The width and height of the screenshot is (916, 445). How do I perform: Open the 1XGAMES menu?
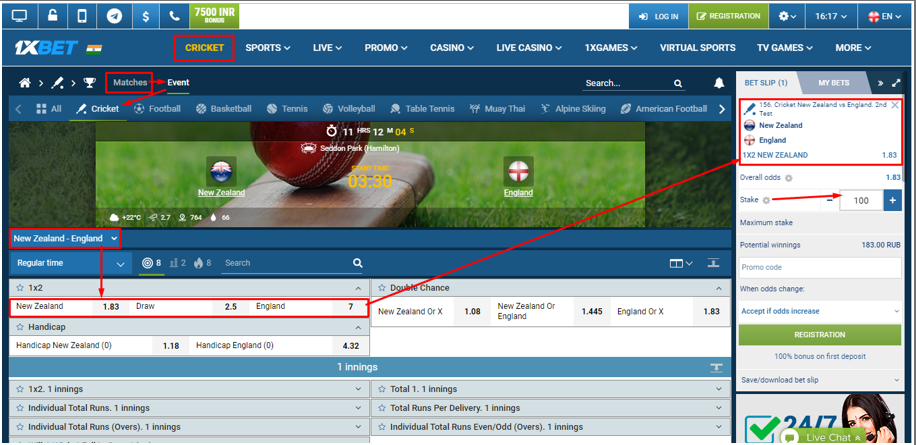point(611,48)
